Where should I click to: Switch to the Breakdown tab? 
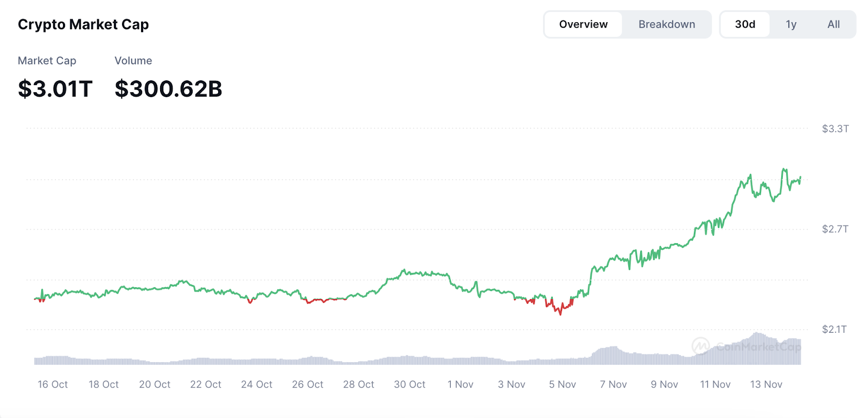point(667,24)
